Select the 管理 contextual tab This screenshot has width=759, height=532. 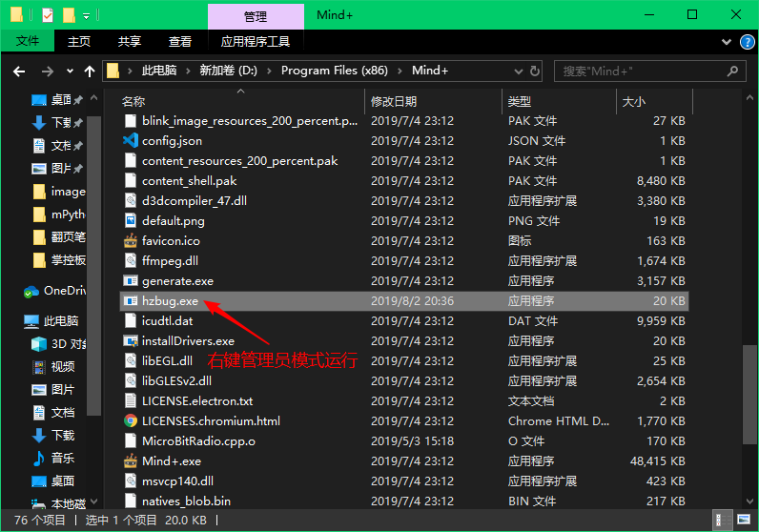(x=256, y=16)
